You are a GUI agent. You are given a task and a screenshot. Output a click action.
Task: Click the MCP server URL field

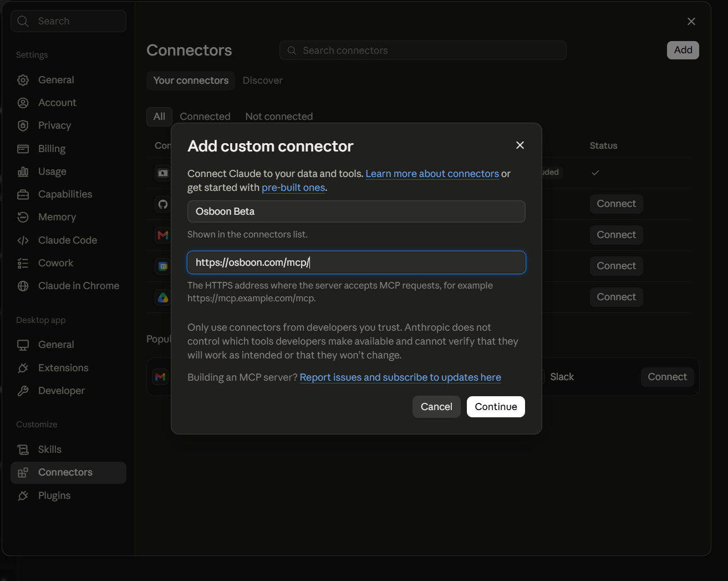357,262
